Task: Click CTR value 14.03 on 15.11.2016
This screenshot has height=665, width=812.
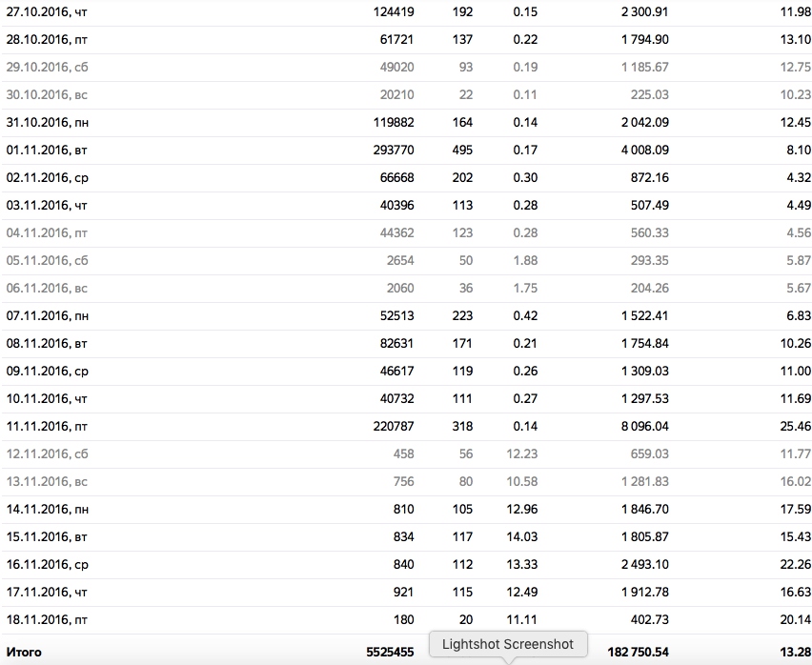Action: pos(522,536)
